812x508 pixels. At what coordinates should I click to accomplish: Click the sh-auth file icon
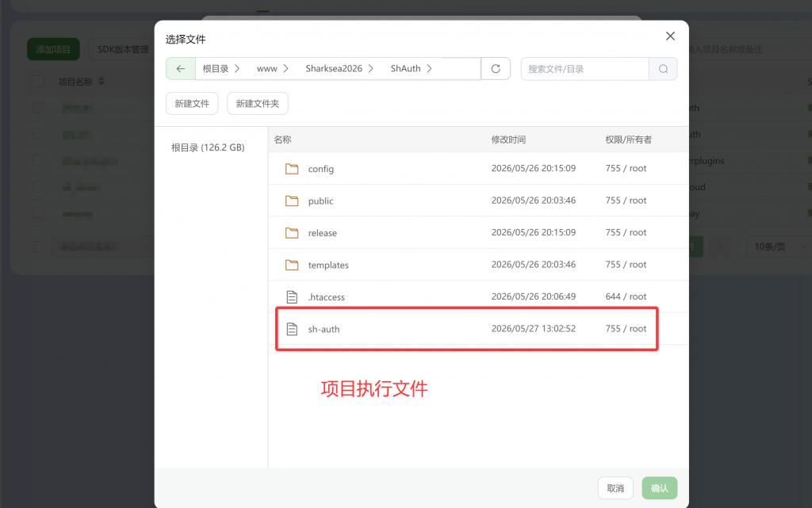point(292,329)
